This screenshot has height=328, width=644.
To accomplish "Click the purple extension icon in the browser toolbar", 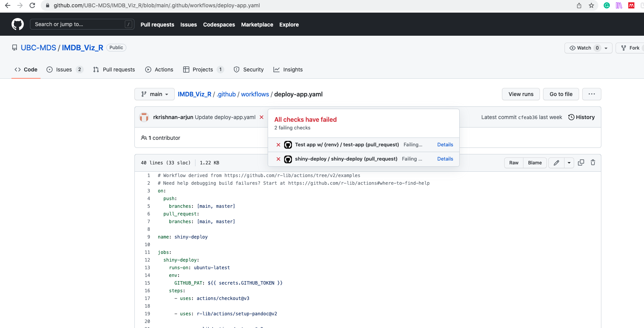I will [x=619, y=5].
